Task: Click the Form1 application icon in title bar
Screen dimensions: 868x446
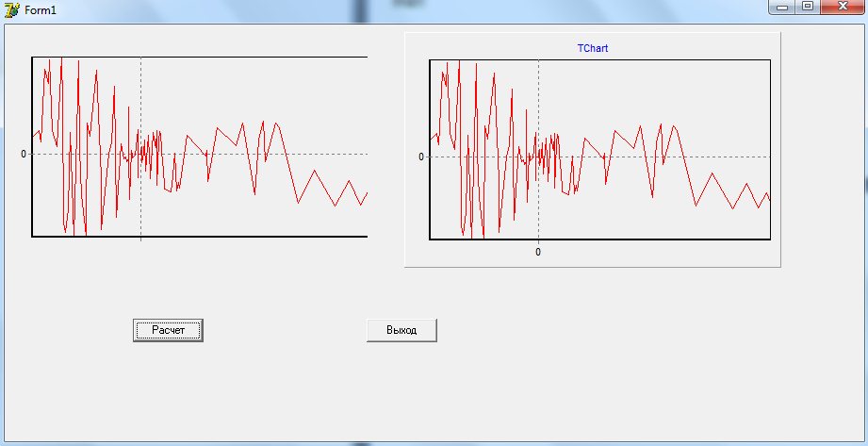Action: [11, 9]
